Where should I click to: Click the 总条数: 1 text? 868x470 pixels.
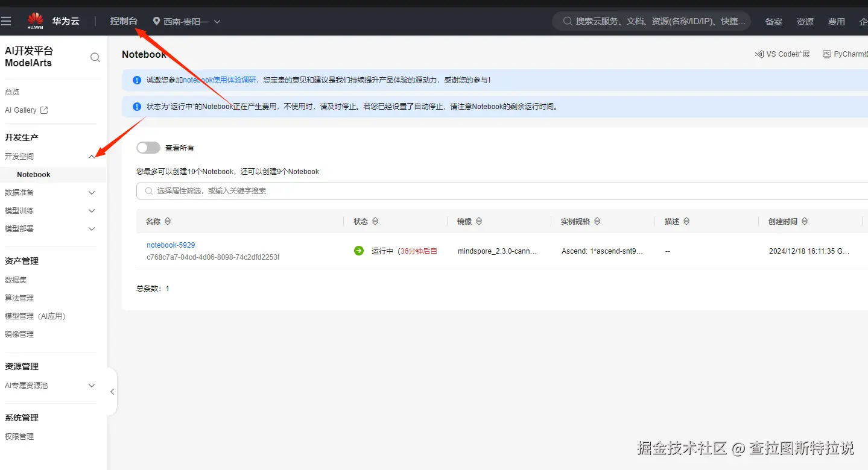(153, 289)
